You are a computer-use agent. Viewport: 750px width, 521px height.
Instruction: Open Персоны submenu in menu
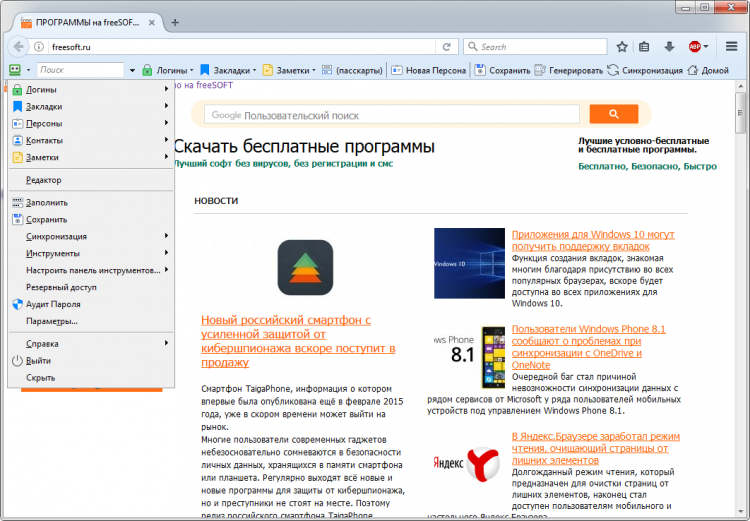point(91,123)
